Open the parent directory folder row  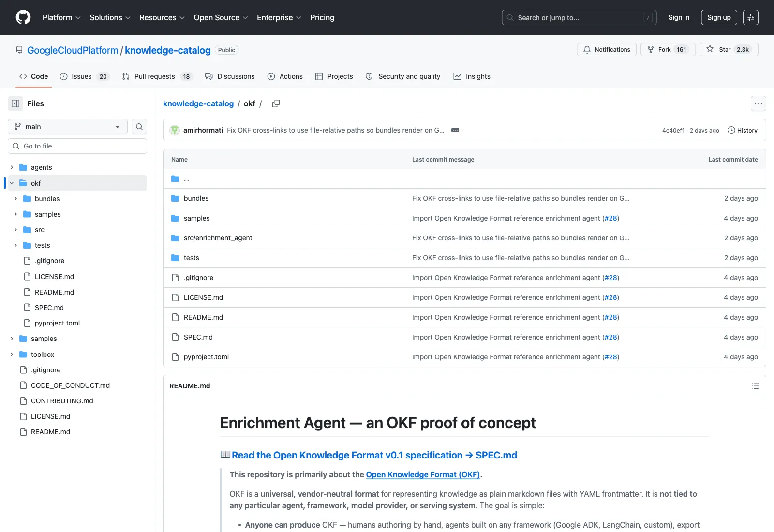[x=464, y=179]
